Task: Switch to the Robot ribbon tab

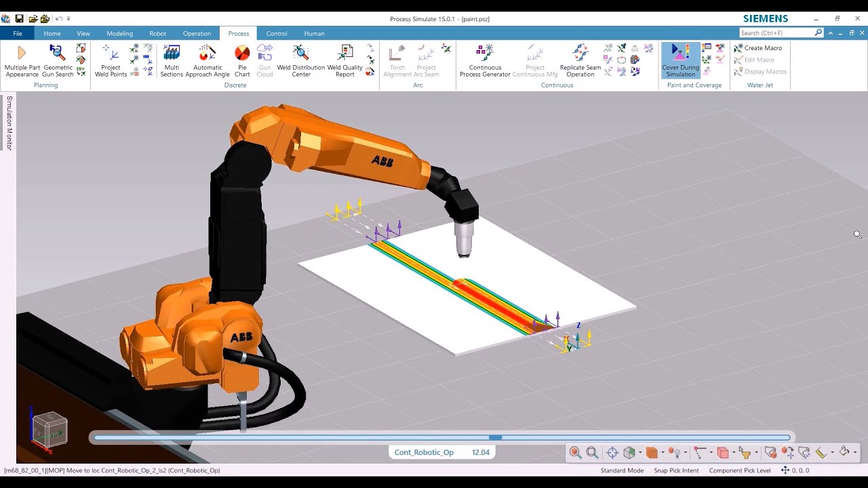Action: tap(158, 33)
